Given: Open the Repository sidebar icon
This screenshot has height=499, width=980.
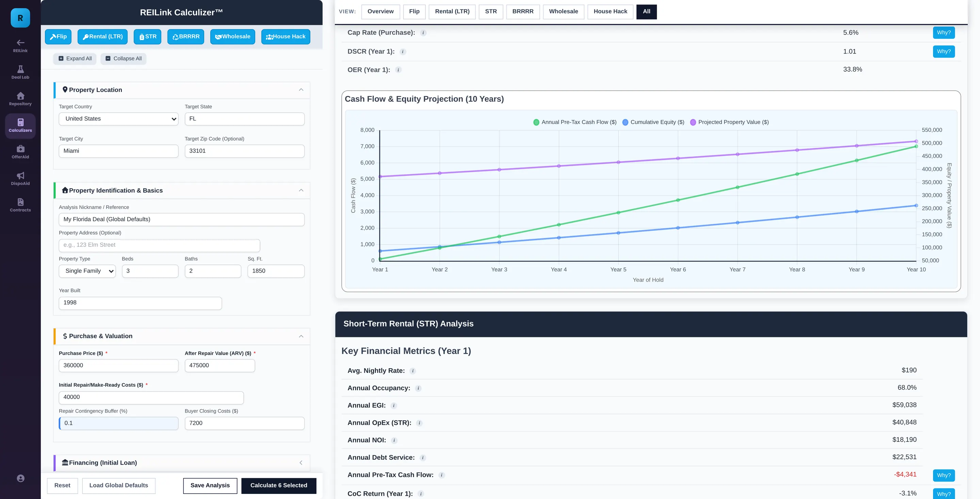Looking at the screenshot, I should click(x=20, y=99).
